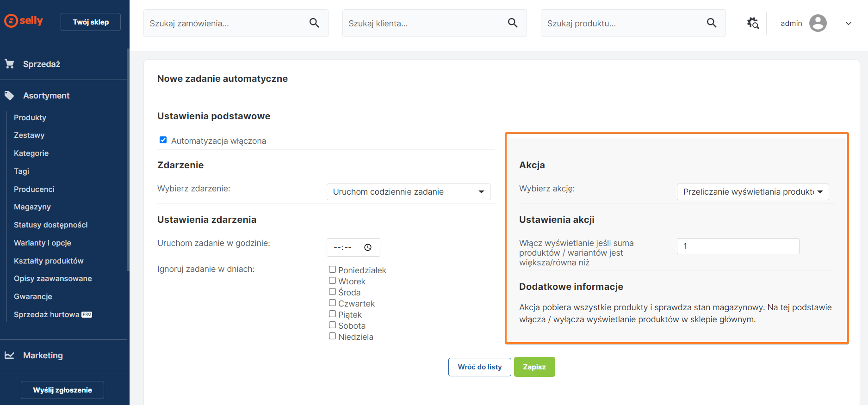The width and height of the screenshot is (868, 405).
Task: Open the Wybierz zdarzenie dropdown
Action: click(408, 192)
